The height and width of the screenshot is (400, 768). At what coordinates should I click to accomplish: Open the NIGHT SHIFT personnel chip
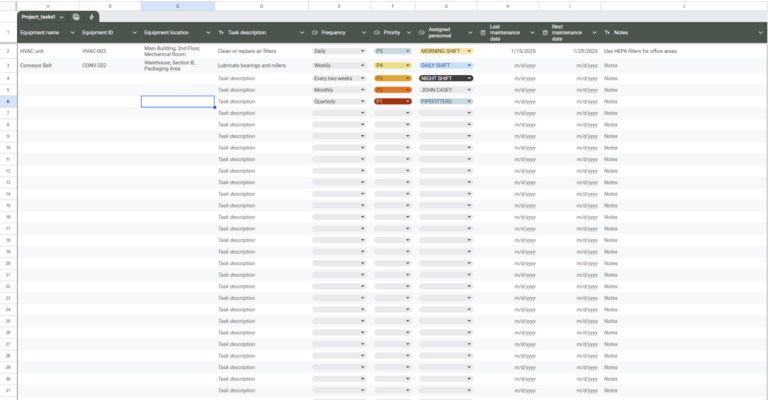pos(446,78)
